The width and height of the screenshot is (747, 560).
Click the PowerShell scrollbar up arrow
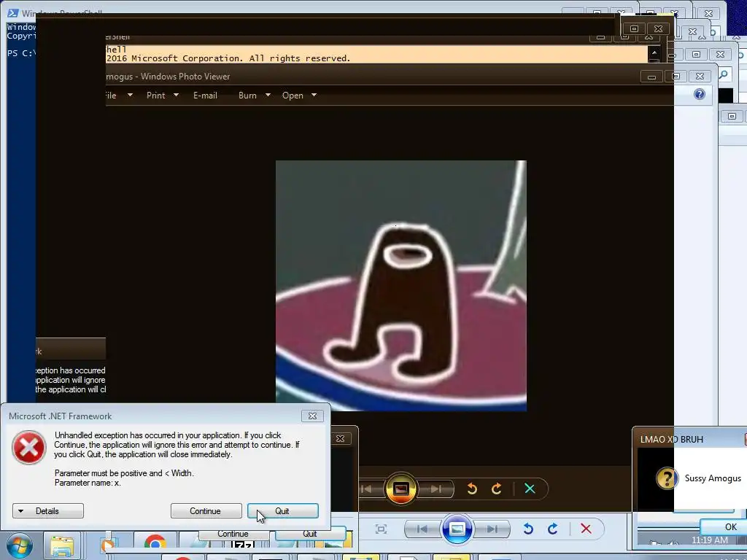coord(654,52)
